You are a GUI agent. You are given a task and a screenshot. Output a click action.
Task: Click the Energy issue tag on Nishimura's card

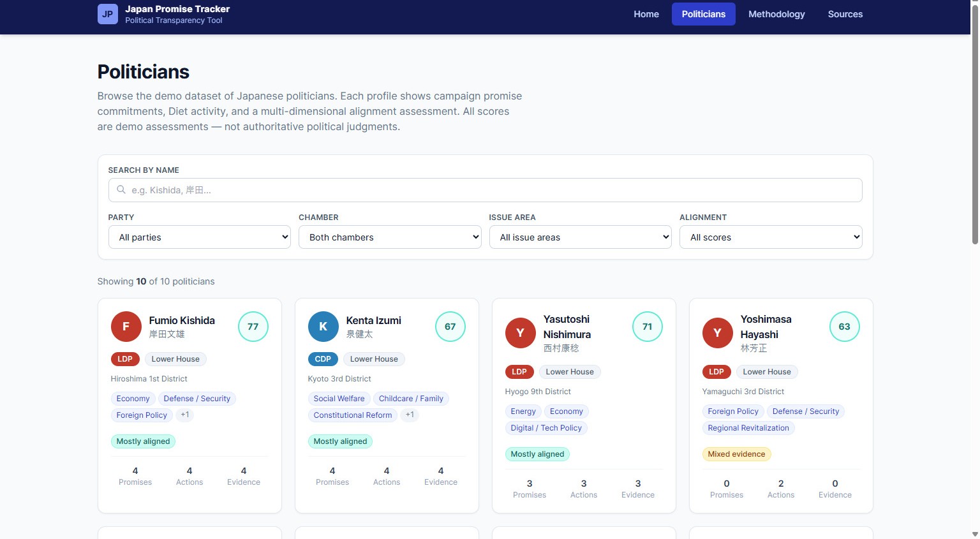tap(523, 411)
